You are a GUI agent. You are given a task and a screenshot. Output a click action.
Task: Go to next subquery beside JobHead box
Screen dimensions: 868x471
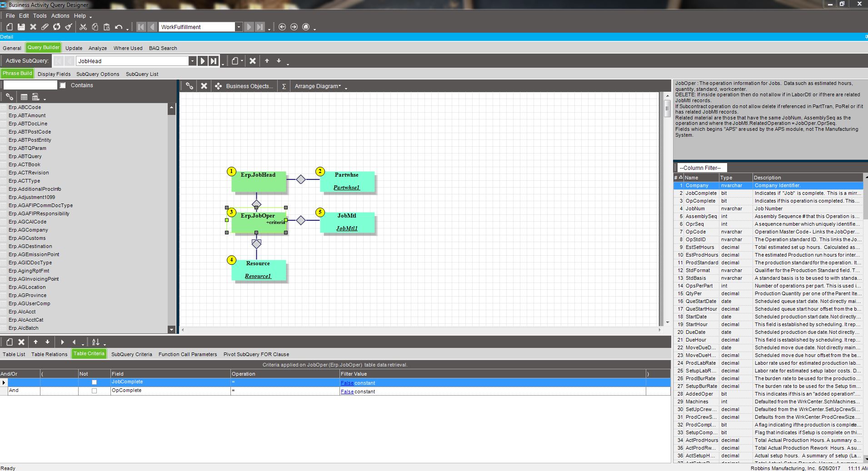[x=203, y=61]
